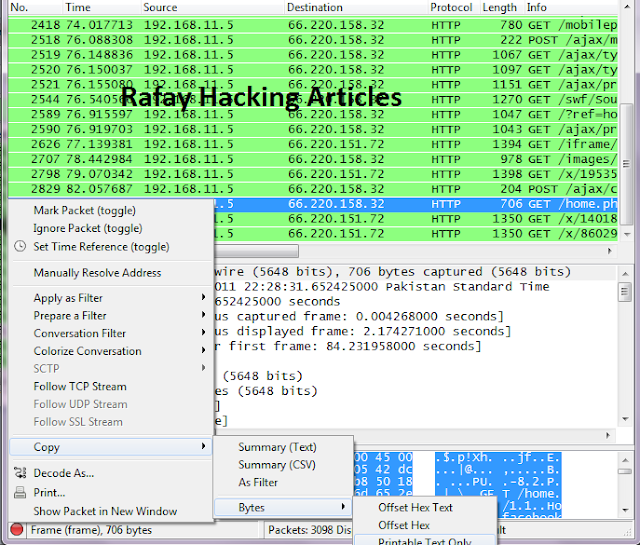The height and width of the screenshot is (545, 640).
Task: Expand Colorize Conversation submenu arrow
Action: point(203,350)
